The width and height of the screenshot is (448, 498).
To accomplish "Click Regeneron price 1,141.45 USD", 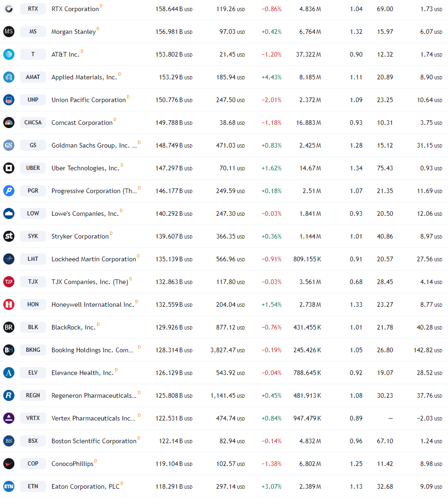I will (x=227, y=396).
